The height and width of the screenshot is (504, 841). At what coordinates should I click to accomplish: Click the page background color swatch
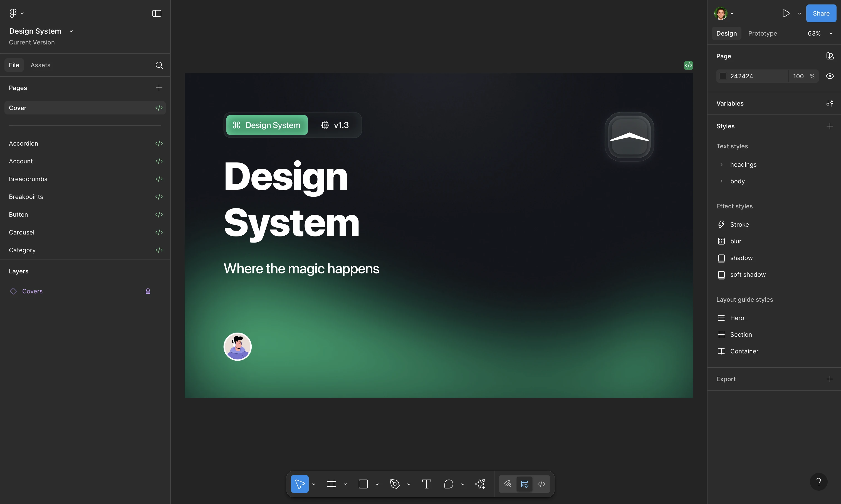point(723,76)
